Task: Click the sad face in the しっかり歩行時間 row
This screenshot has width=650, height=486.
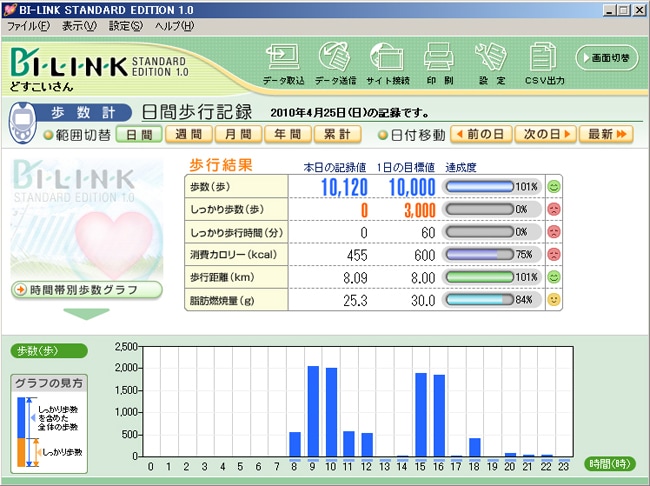Action: click(x=553, y=231)
